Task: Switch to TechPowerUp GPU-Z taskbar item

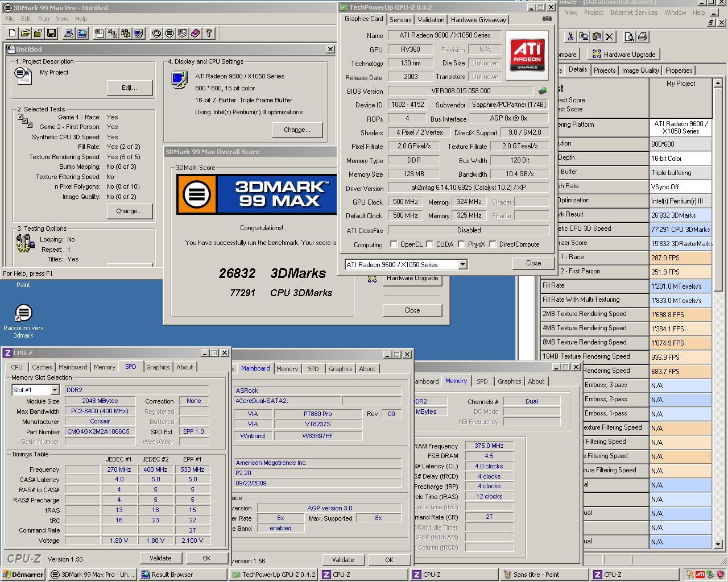Action: click(274, 575)
